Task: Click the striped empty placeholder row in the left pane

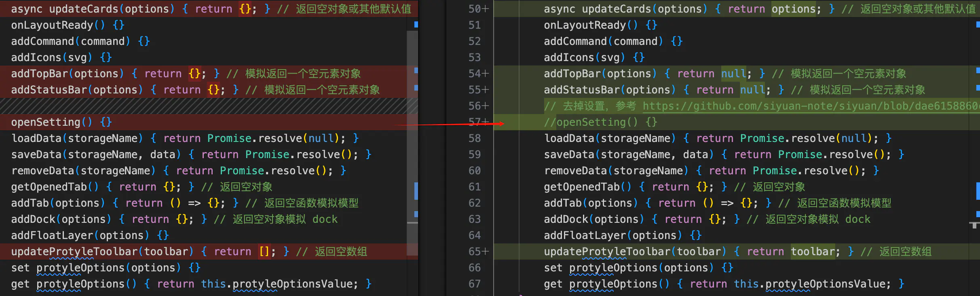Action: [x=202, y=106]
